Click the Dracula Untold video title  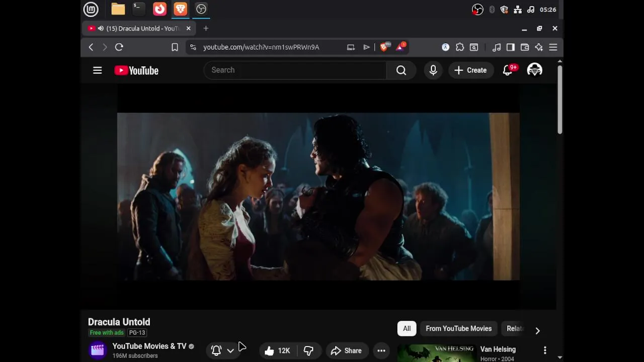click(x=119, y=322)
